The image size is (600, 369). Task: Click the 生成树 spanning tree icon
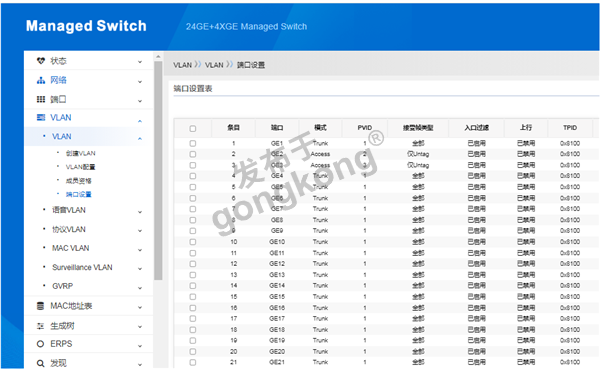(x=41, y=326)
